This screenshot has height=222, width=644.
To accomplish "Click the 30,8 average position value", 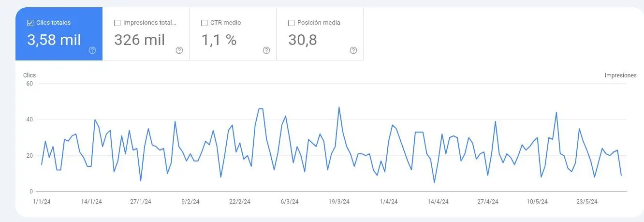I will point(303,40).
